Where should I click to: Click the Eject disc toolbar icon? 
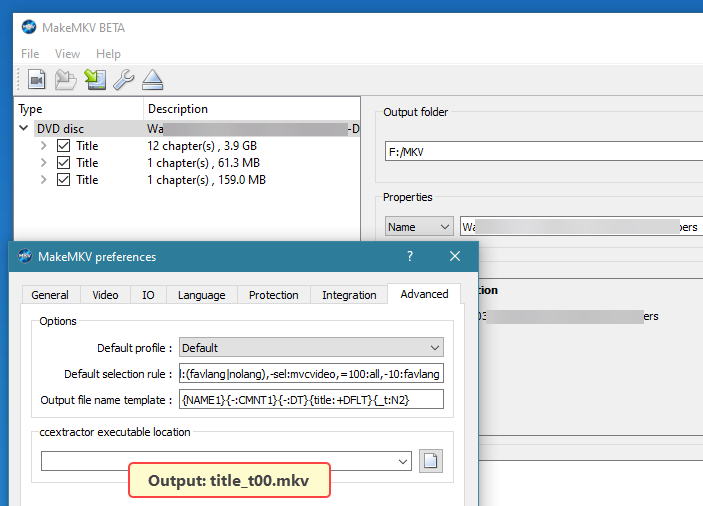coord(152,80)
